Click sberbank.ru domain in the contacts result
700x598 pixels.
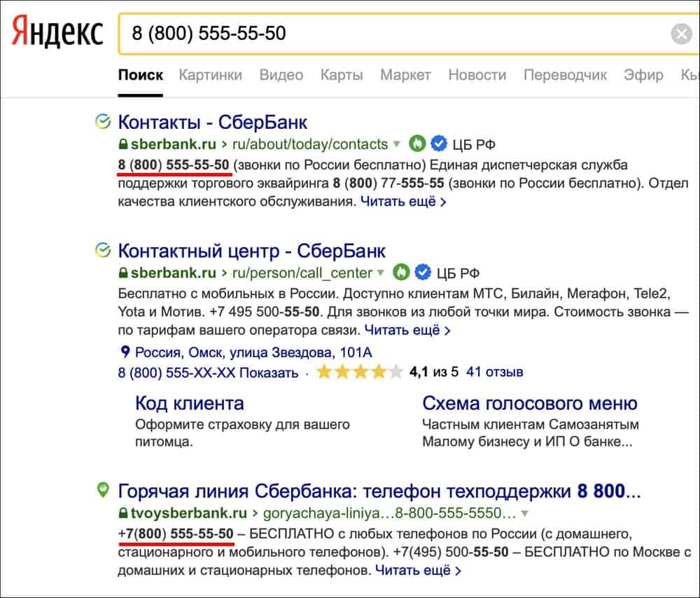tap(173, 144)
